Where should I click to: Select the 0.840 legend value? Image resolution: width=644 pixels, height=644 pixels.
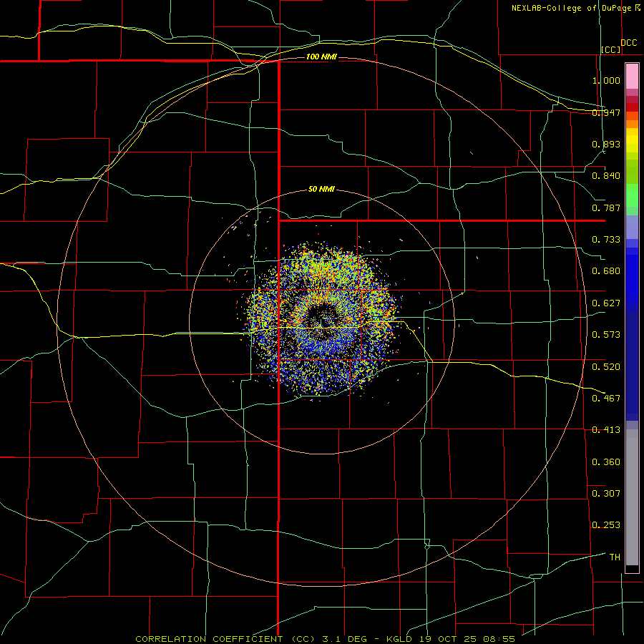click(x=606, y=176)
